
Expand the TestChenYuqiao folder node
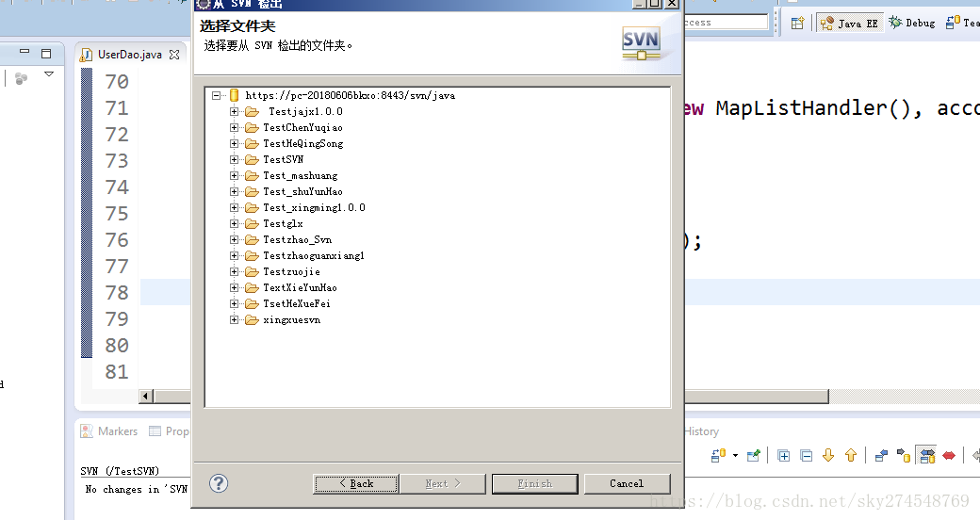click(234, 127)
